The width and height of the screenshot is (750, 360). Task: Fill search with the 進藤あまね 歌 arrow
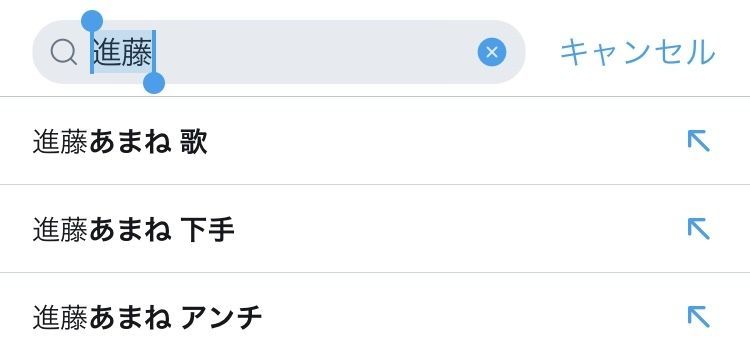click(x=698, y=142)
